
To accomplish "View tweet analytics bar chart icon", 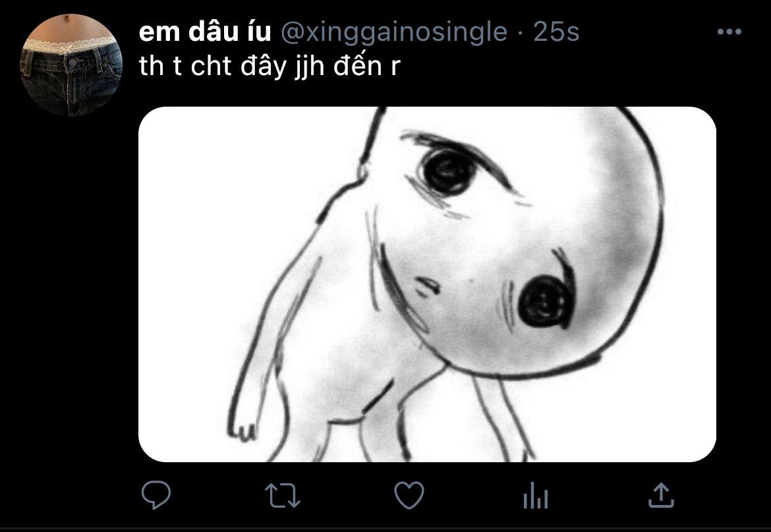I will tap(536, 495).
